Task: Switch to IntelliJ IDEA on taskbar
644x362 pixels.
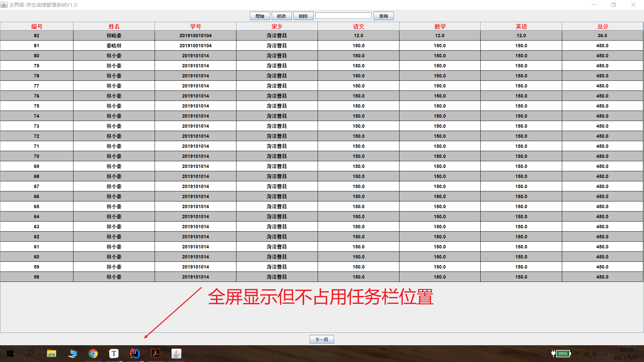Action: (x=135, y=354)
